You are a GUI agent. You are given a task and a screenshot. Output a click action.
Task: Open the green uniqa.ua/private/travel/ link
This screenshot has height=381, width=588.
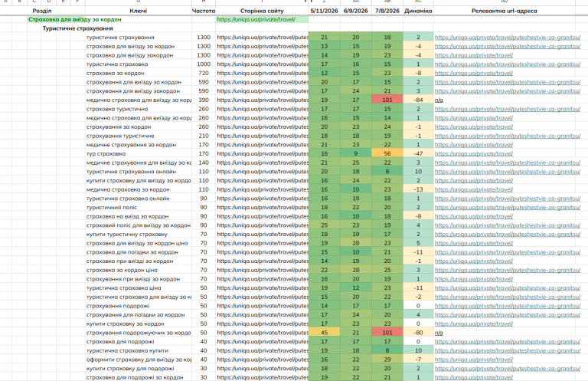[256, 19]
